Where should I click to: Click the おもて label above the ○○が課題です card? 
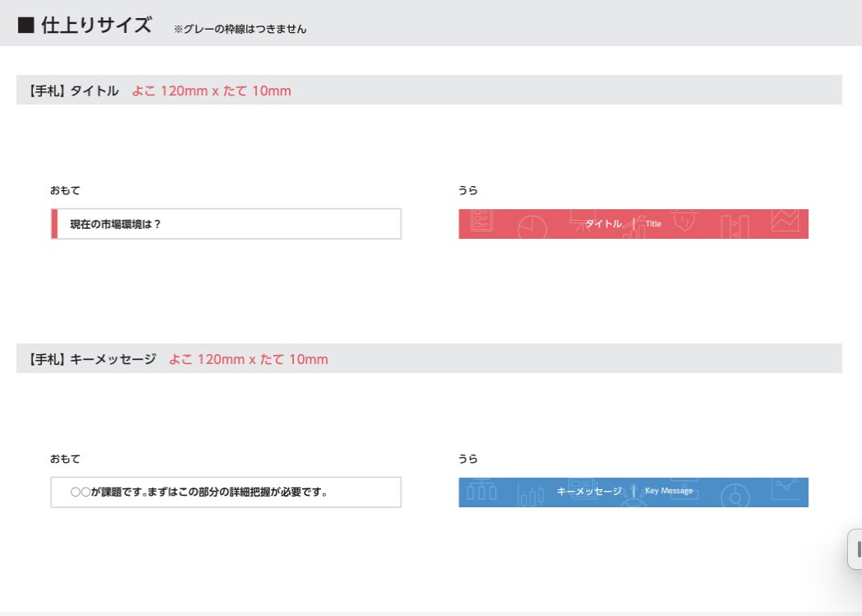[x=65, y=459]
